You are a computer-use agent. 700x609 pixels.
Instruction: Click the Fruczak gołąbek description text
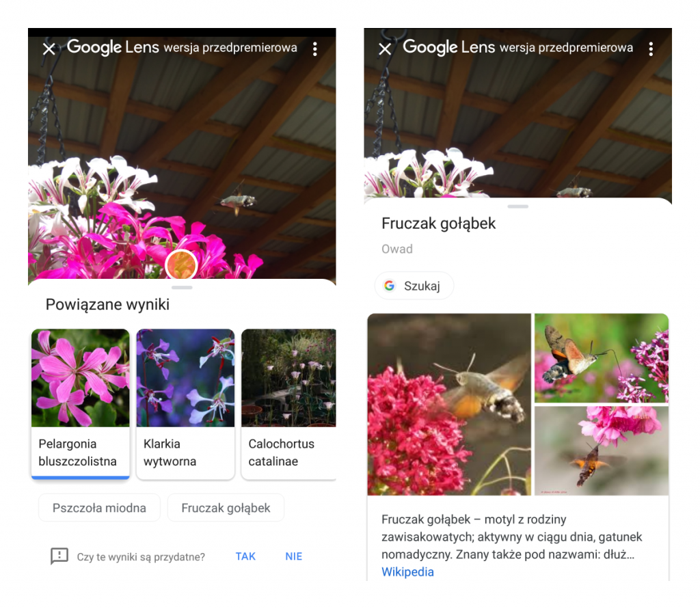pyautogui.click(x=511, y=537)
